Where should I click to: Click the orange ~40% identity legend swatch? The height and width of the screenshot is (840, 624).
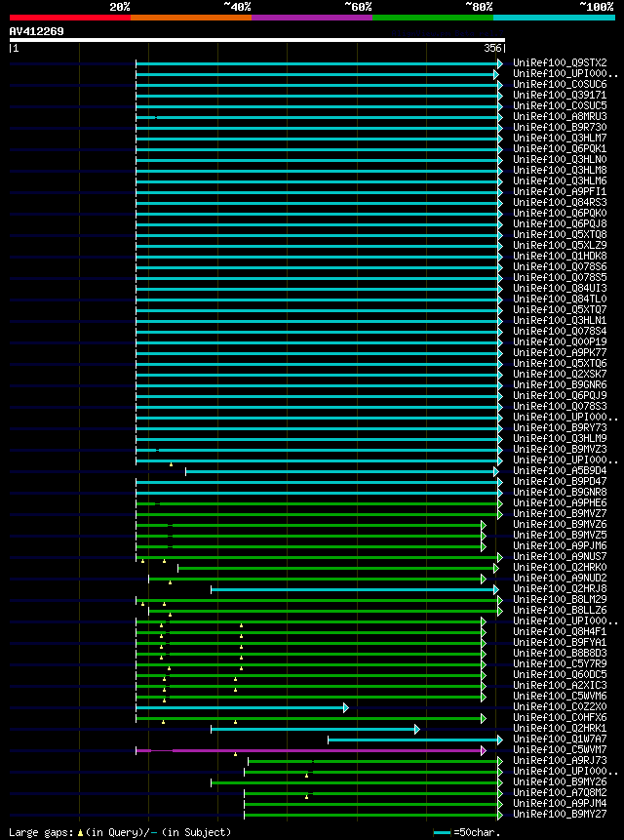click(191, 18)
